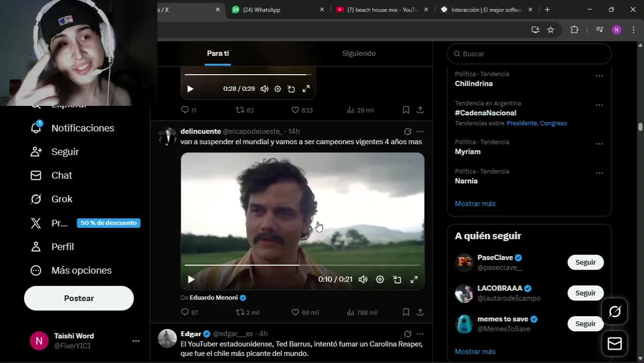The height and width of the screenshot is (363, 644).
Task: Open Chrome extensions puzzle icon
Action: 574,30
